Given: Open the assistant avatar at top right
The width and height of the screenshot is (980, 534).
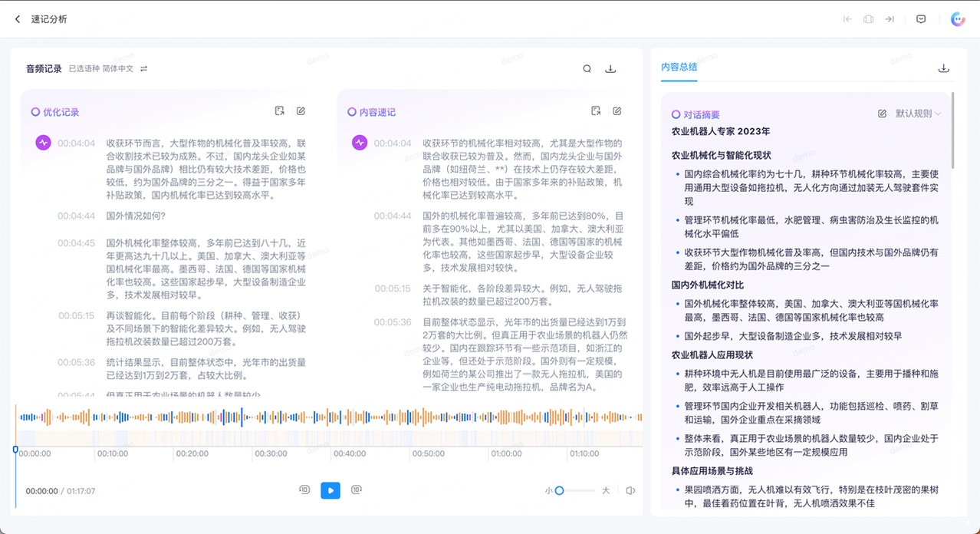Looking at the screenshot, I should tap(957, 19).
